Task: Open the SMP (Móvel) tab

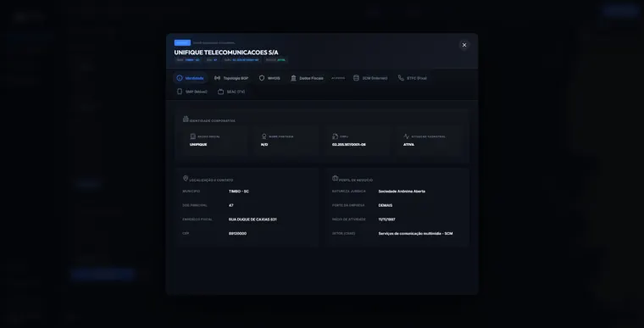Action: click(x=192, y=92)
